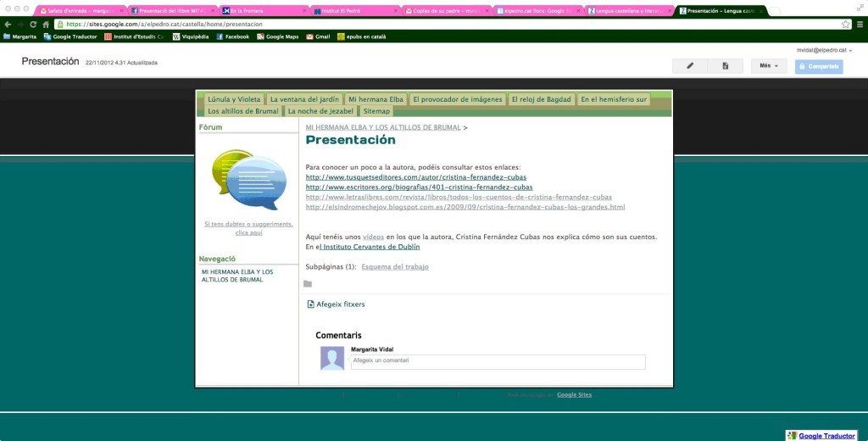The image size is (868, 441).
Task: Reload the page with the refresh icon
Action: coord(32,25)
